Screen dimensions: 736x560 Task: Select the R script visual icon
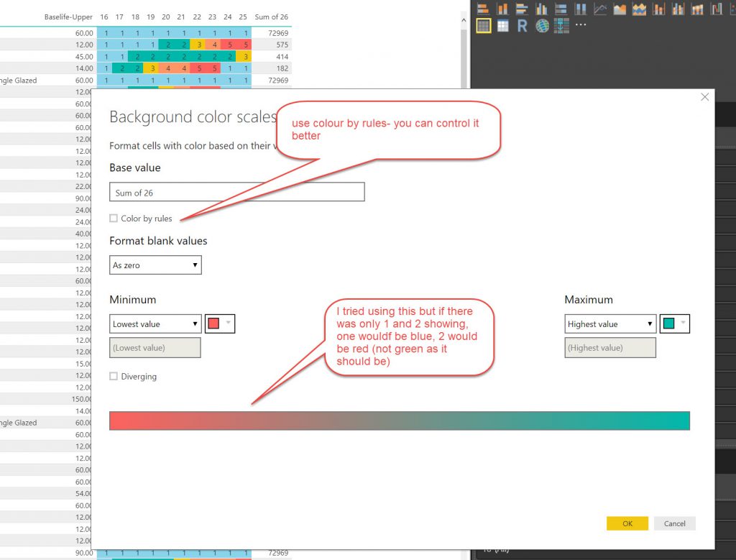tap(523, 26)
